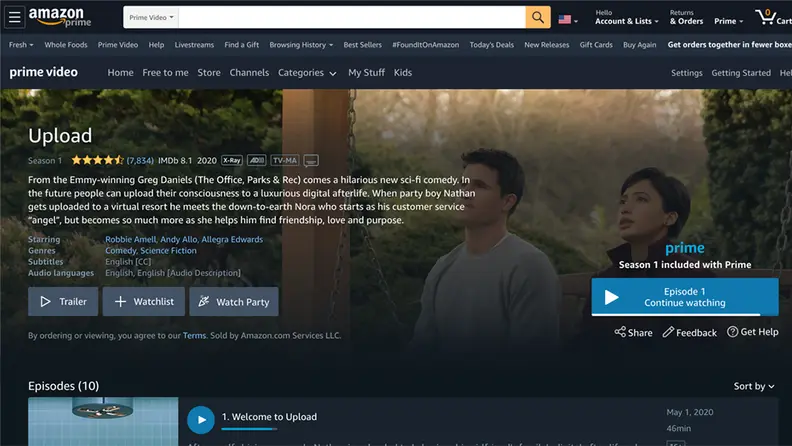This screenshot has width=792, height=446.
Task: Open Returns & Orders
Action: [x=686, y=17]
